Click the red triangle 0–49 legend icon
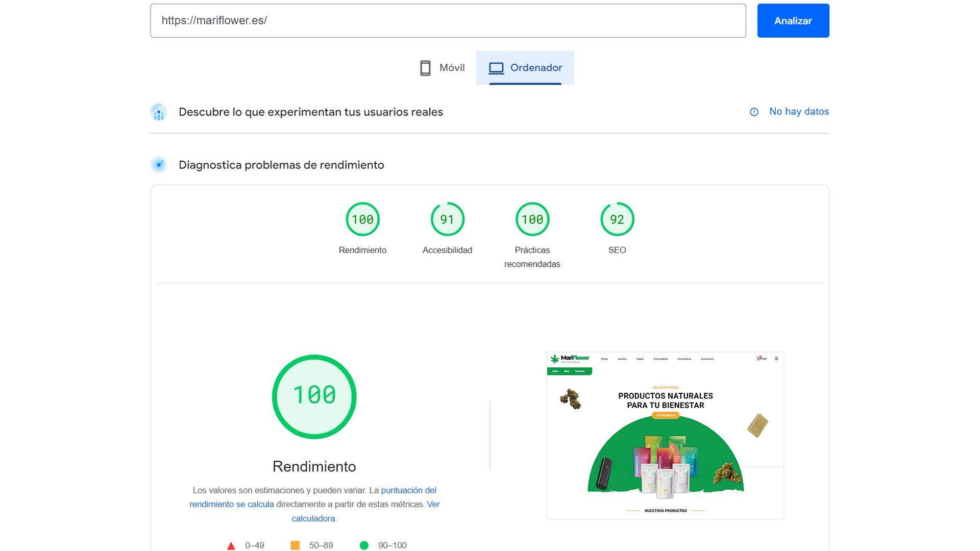The width and height of the screenshot is (980, 551). [x=231, y=545]
